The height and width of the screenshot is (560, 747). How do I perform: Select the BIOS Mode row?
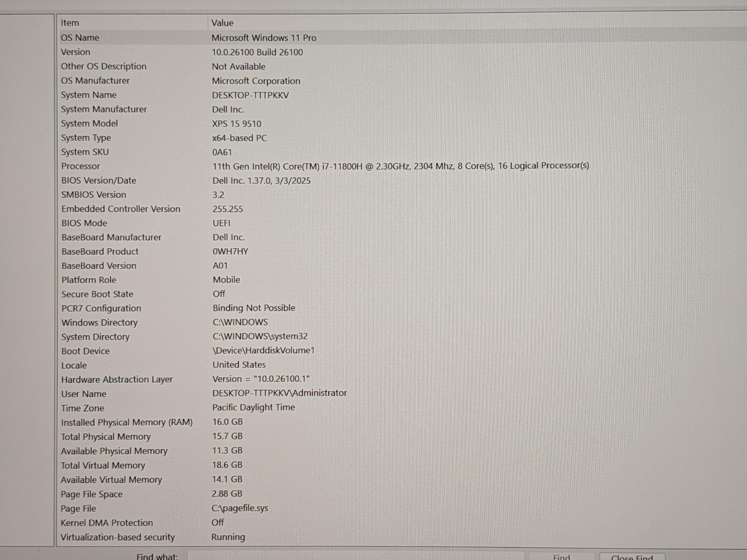pos(402,223)
